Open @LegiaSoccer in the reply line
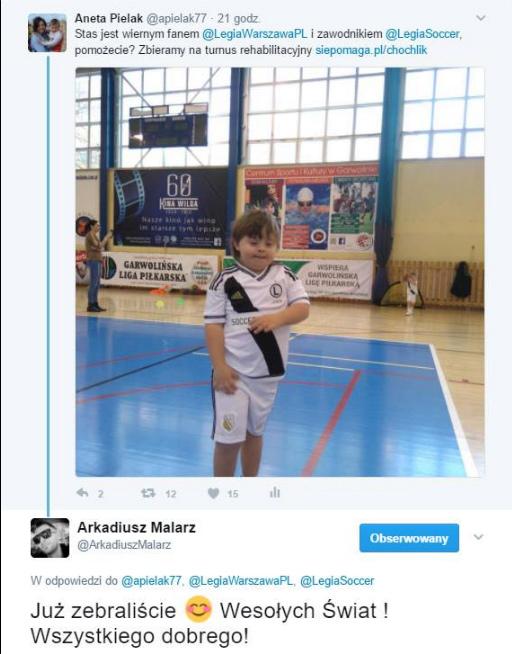 coord(337,581)
